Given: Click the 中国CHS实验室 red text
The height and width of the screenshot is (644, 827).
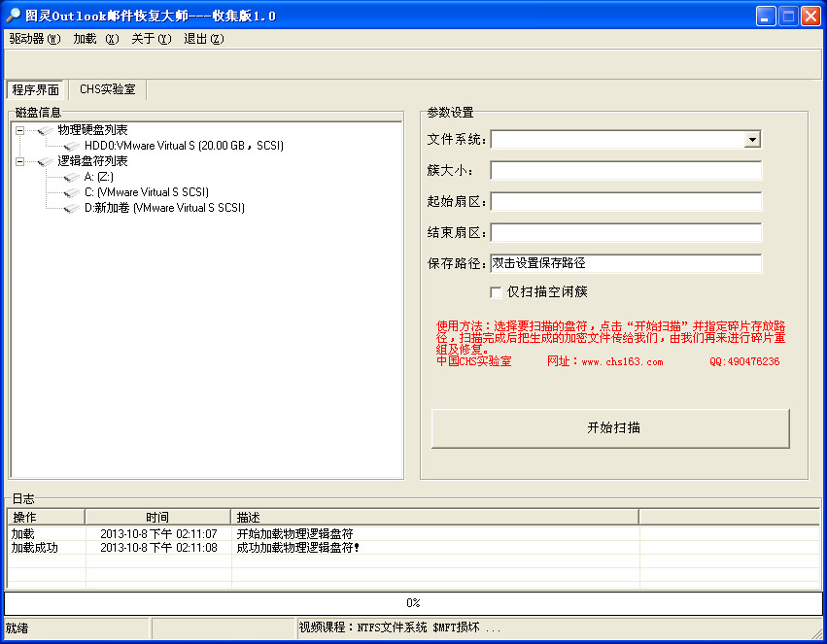Looking at the screenshot, I should coord(473,361).
